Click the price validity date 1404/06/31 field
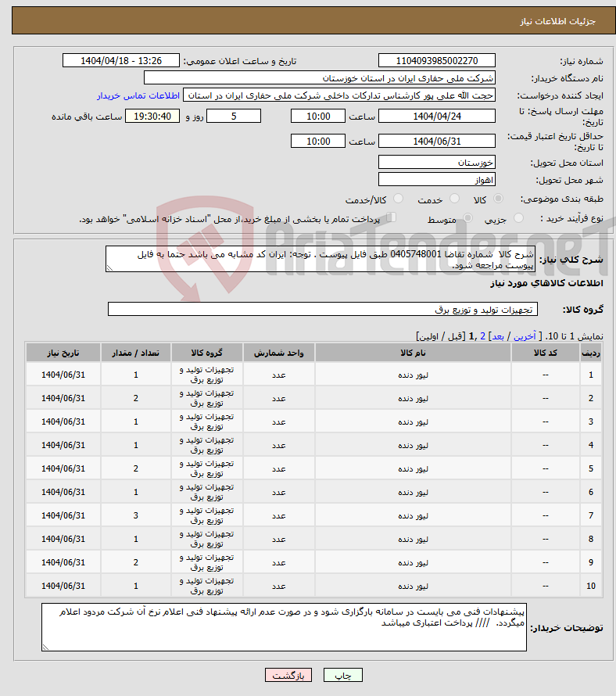Screen dimensions: 616x696 pos(437,141)
